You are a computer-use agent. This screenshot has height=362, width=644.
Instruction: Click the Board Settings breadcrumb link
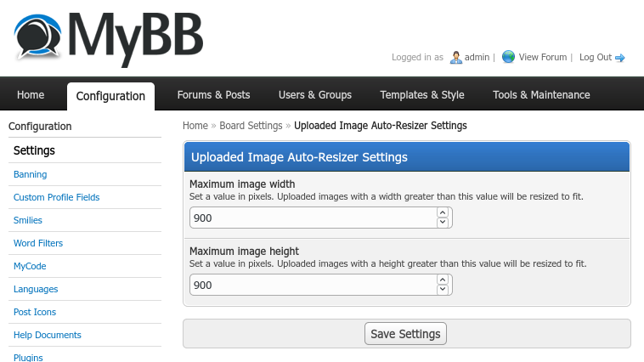[x=251, y=126]
